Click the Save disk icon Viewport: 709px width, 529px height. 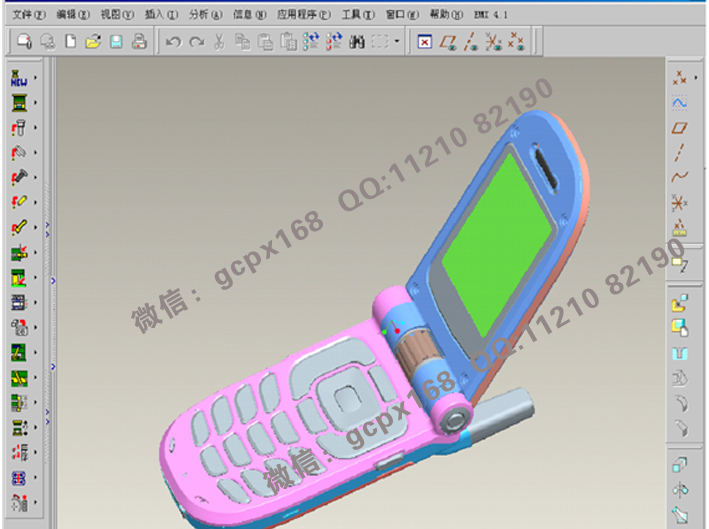click(116, 42)
